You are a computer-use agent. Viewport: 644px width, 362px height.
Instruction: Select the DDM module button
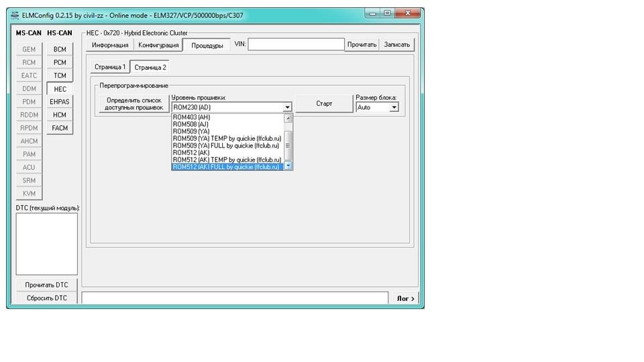[x=29, y=88]
